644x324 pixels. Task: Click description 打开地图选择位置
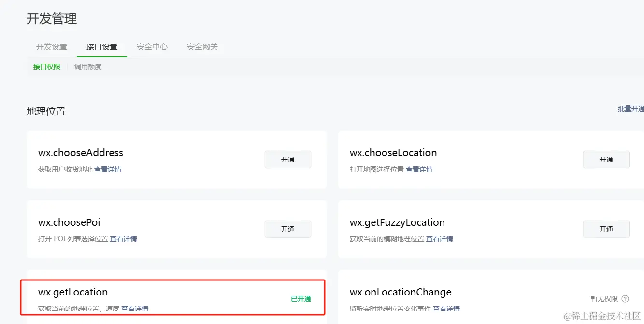click(377, 169)
